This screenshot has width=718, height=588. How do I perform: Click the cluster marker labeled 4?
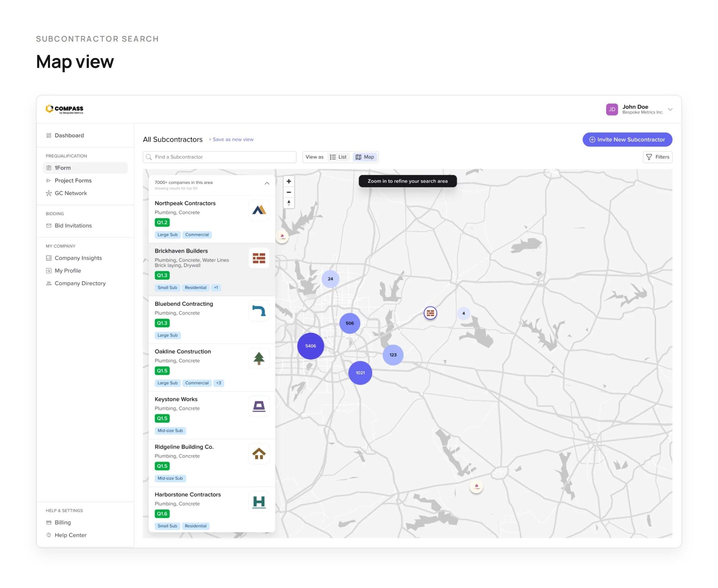(463, 314)
